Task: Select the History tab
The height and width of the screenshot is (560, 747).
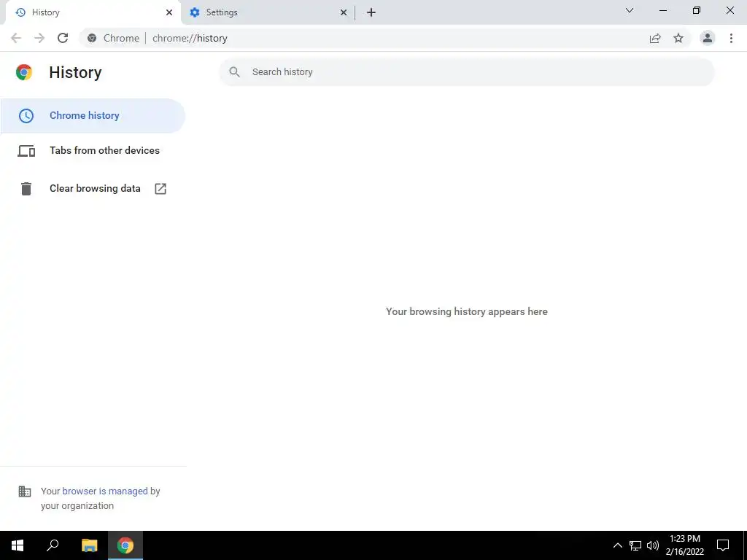Action: coord(93,12)
